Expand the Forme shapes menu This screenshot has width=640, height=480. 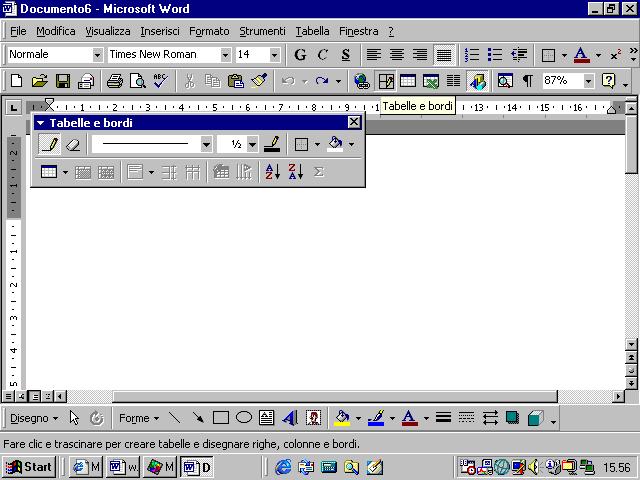139,418
